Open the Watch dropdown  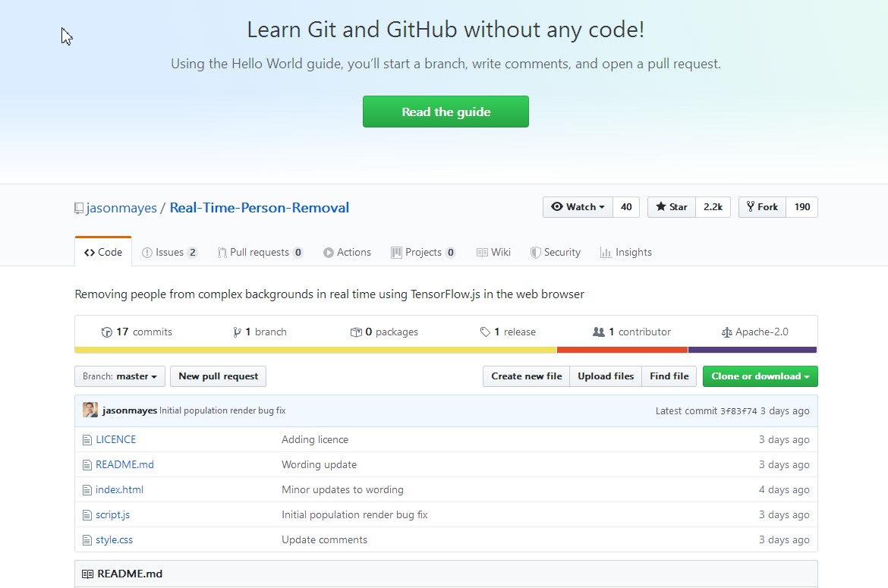pyautogui.click(x=578, y=207)
